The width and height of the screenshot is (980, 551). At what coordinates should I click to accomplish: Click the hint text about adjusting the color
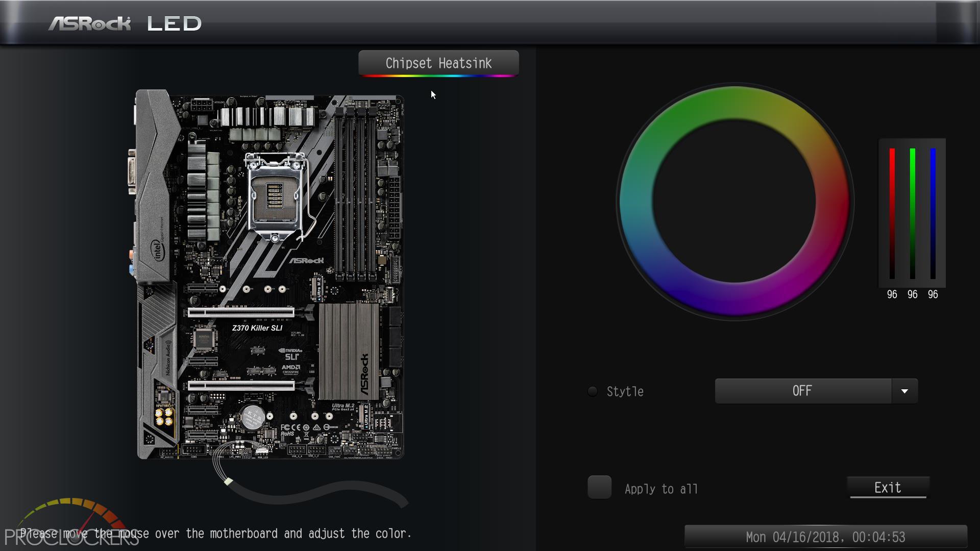[x=216, y=534]
